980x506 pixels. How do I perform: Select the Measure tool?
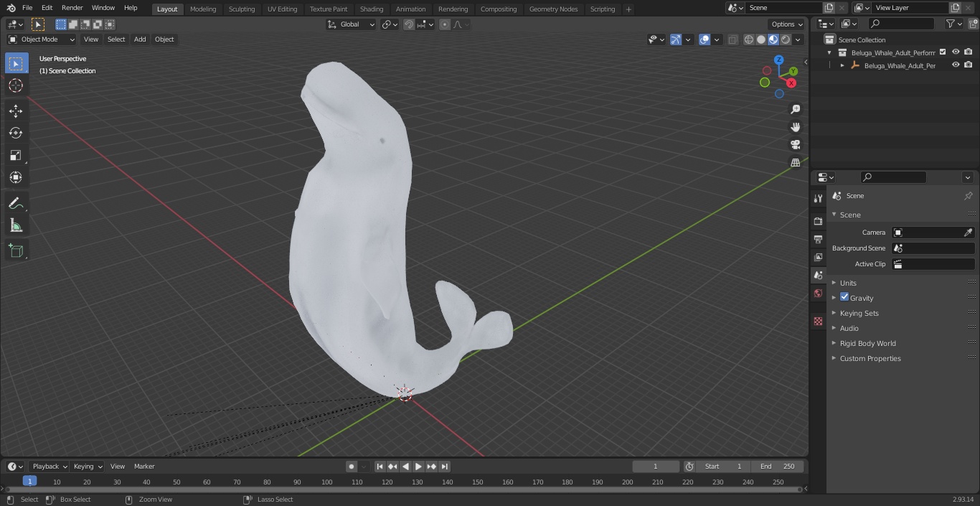pyautogui.click(x=16, y=226)
